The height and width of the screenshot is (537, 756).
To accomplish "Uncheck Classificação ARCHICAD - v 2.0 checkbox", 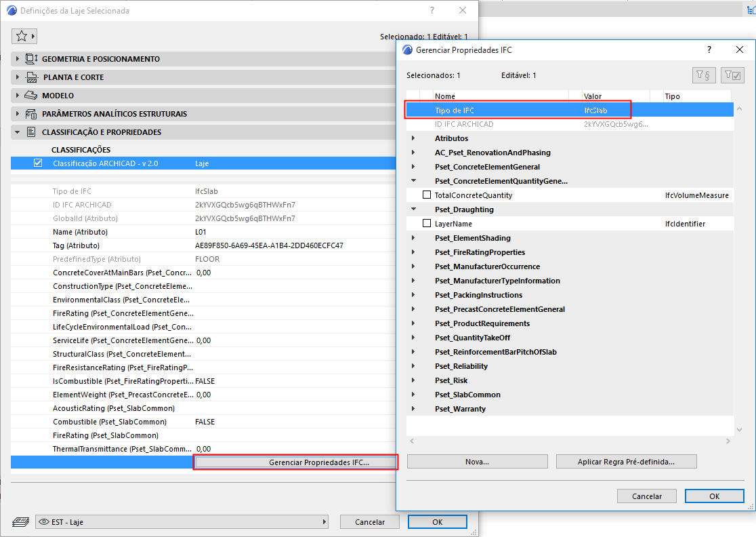I will [38, 163].
